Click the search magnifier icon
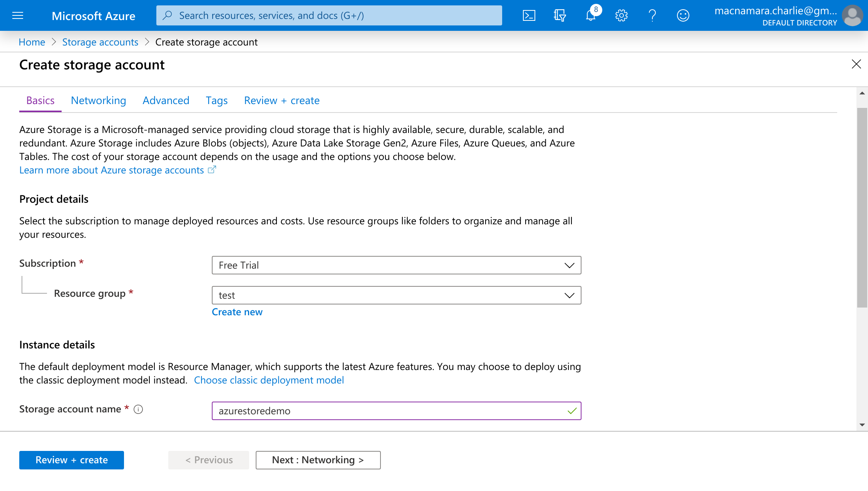The height and width of the screenshot is (491, 868). 167,15
